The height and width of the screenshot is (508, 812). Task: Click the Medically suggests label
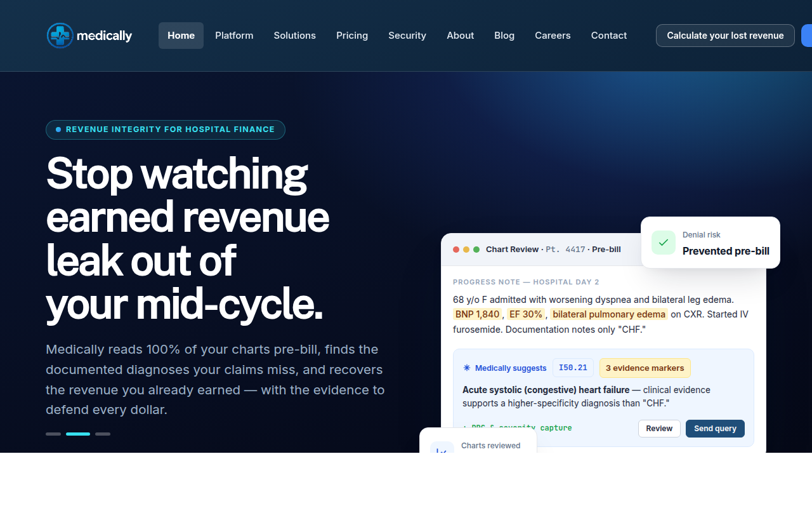[x=511, y=368]
